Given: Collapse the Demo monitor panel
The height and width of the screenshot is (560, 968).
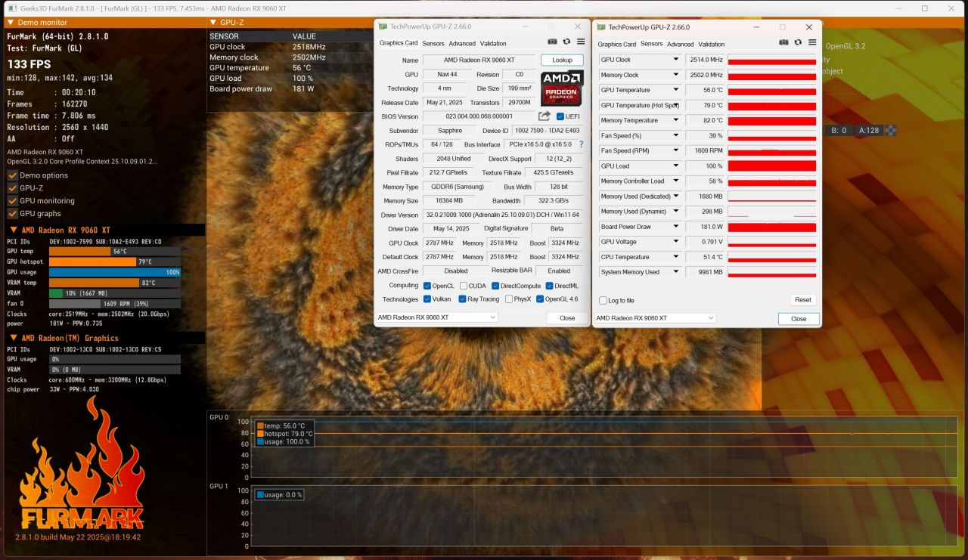Looking at the screenshot, I should (11, 23).
